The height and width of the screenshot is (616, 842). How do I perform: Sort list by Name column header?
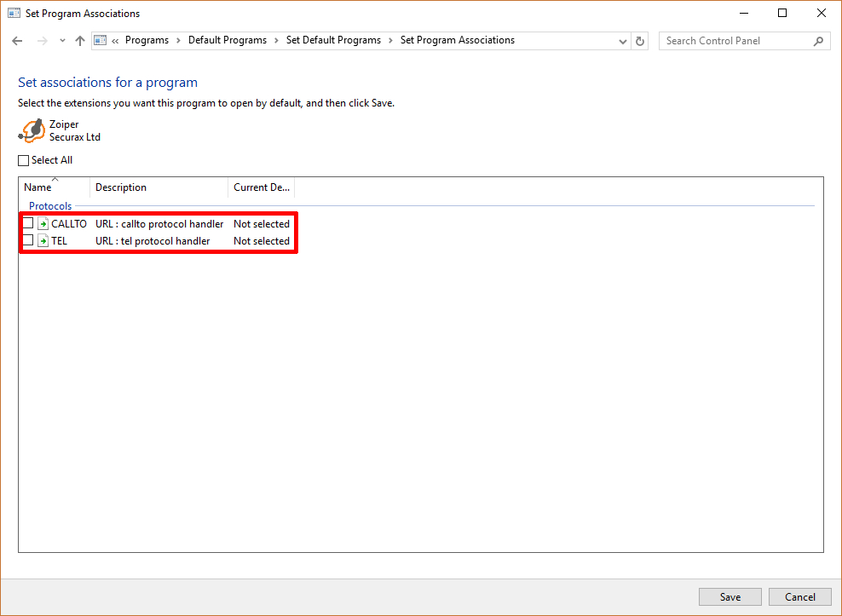38,187
